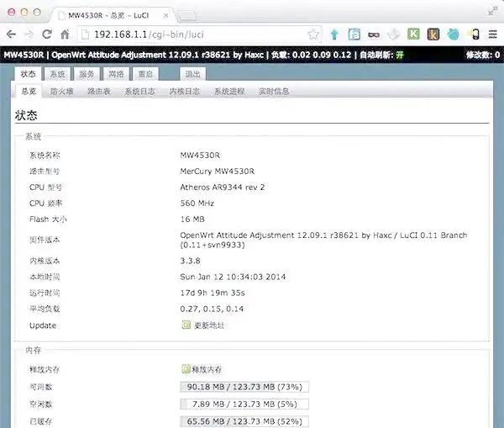This screenshot has width=504, height=428.
Task: Open the green K extension icon
Action: pos(413,34)
